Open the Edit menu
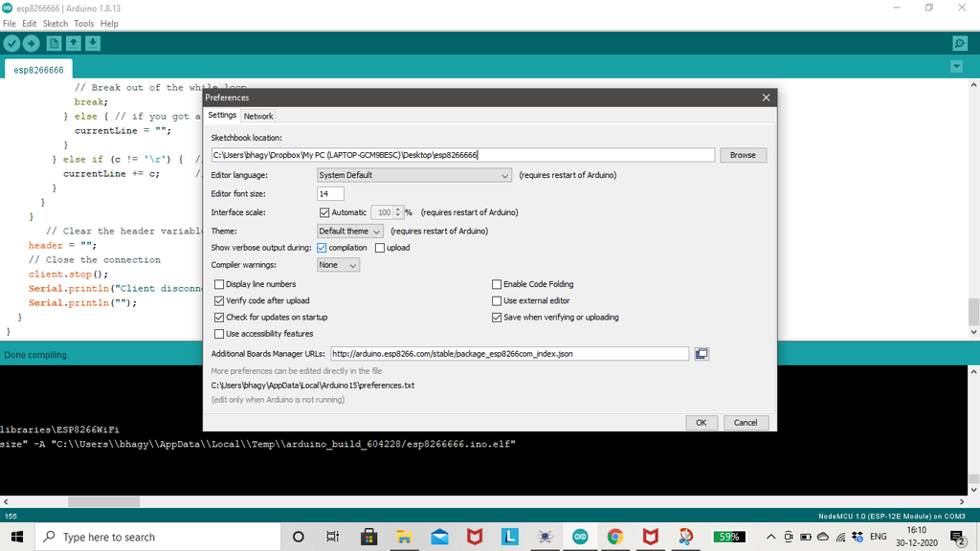Screen dimensions: 980x551 tap(30, 24)
